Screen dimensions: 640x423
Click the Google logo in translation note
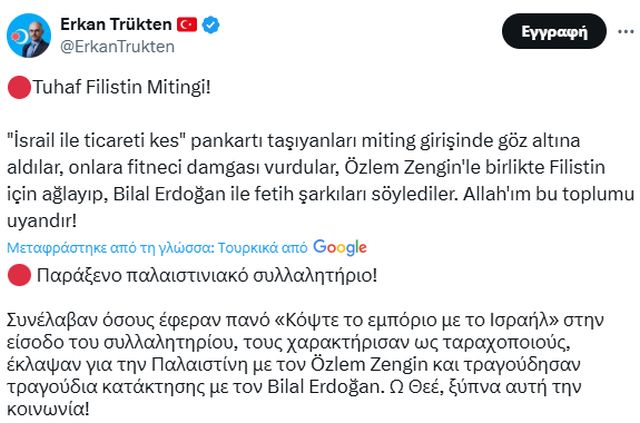click(x=340, y=247)
